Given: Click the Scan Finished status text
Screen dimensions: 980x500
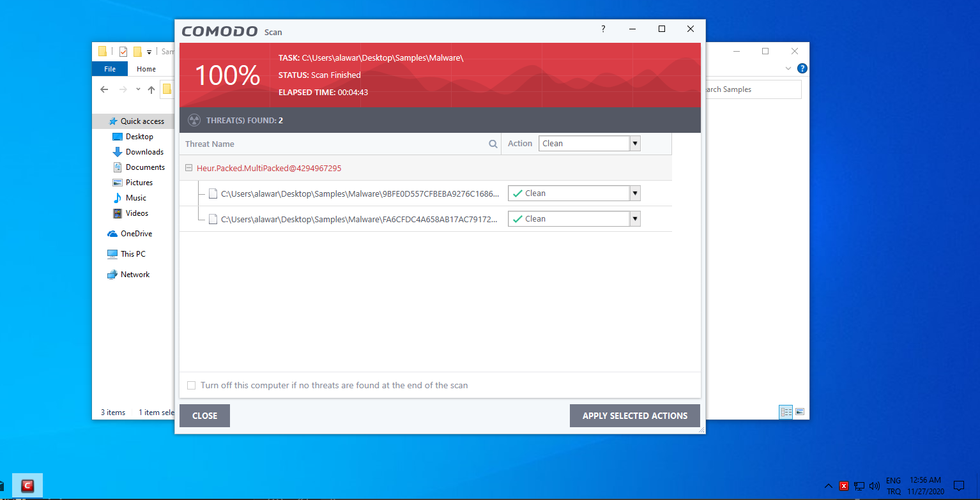Looking at the screenshot, I should coord(336,75).
